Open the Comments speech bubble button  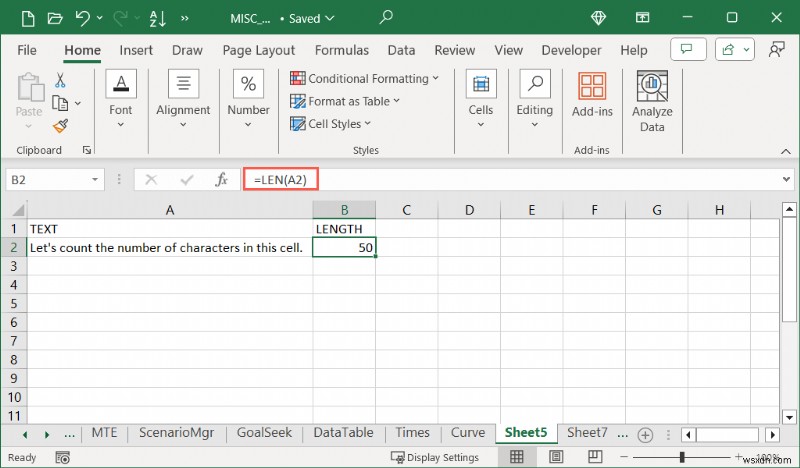pyautogui.click(x=688, y=50)
